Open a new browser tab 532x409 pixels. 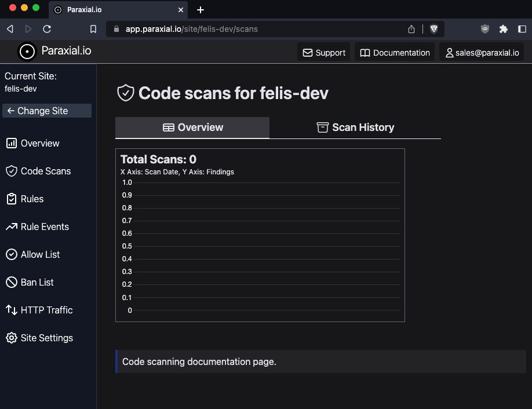(201, 10)
